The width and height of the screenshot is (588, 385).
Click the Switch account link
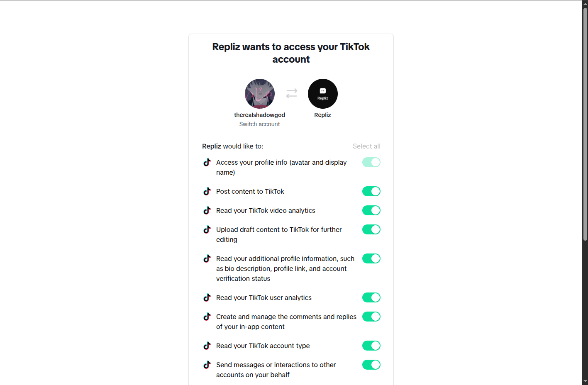(x=259, y=124)
